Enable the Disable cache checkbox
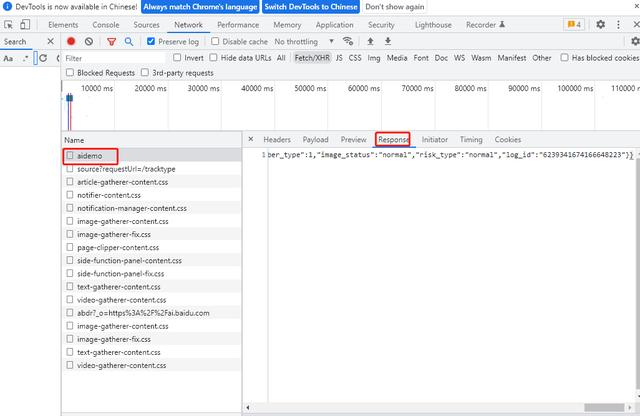Image resolution: width=640 pixels, height=416 pixels. (216, 42)
